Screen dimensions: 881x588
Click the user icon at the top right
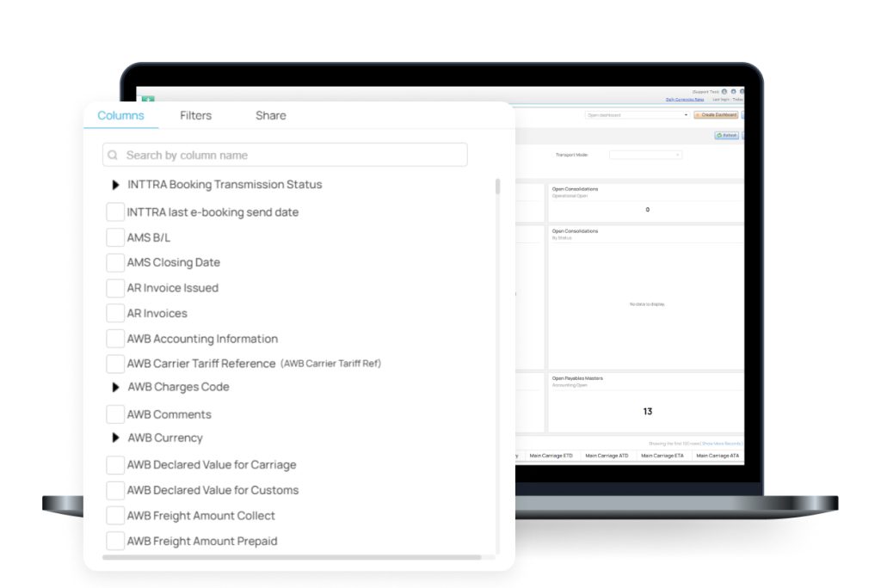(x=742, y=92)
